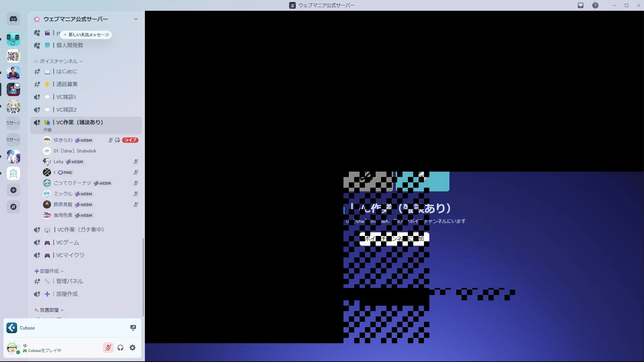Open Discord direct messages home icon

13,19
